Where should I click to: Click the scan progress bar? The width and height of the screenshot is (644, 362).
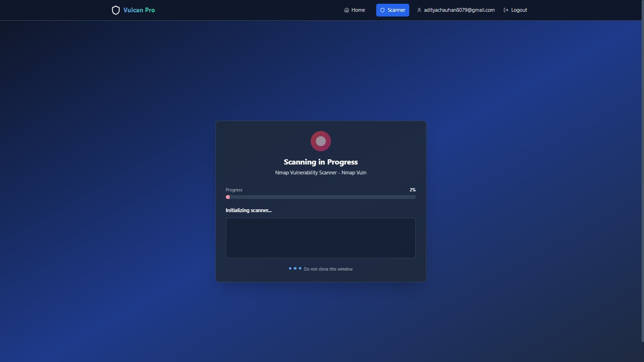coord(321,197)
